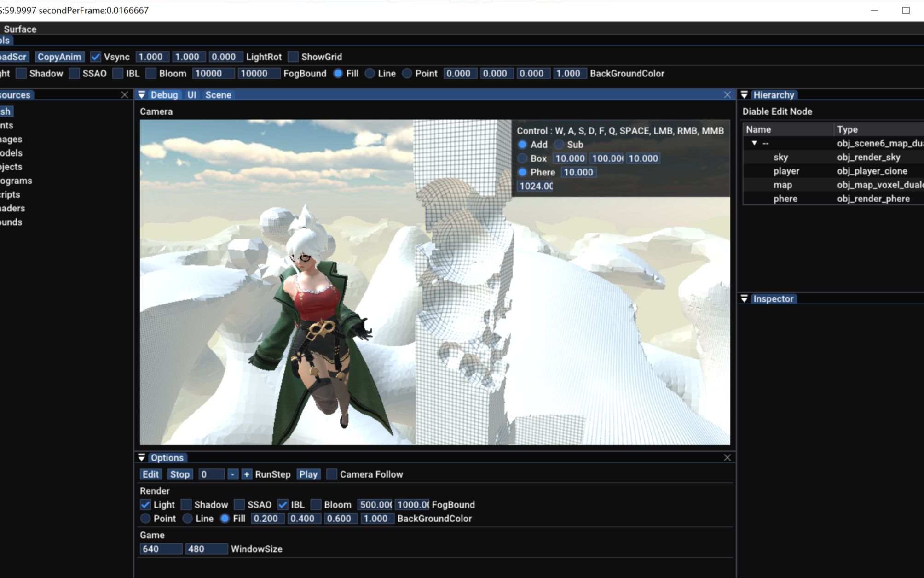
Task: Click the CopyAnim button
Action: [x=59, y=57]
